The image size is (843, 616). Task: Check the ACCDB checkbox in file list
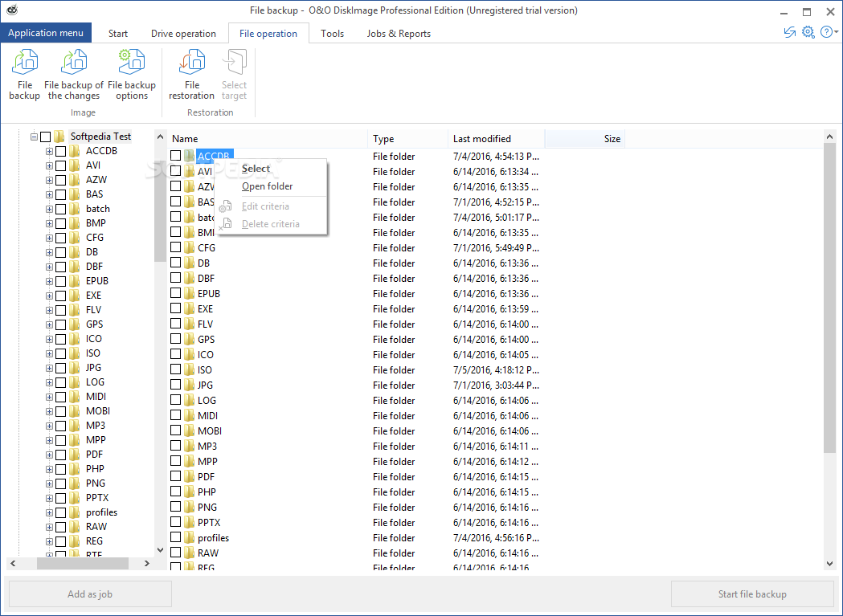176,155
